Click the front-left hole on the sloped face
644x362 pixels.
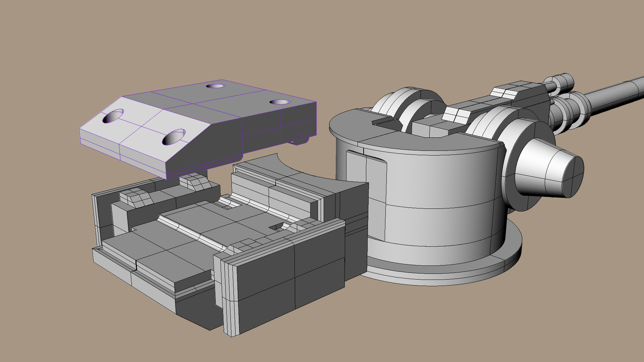(x=113, y=116)
